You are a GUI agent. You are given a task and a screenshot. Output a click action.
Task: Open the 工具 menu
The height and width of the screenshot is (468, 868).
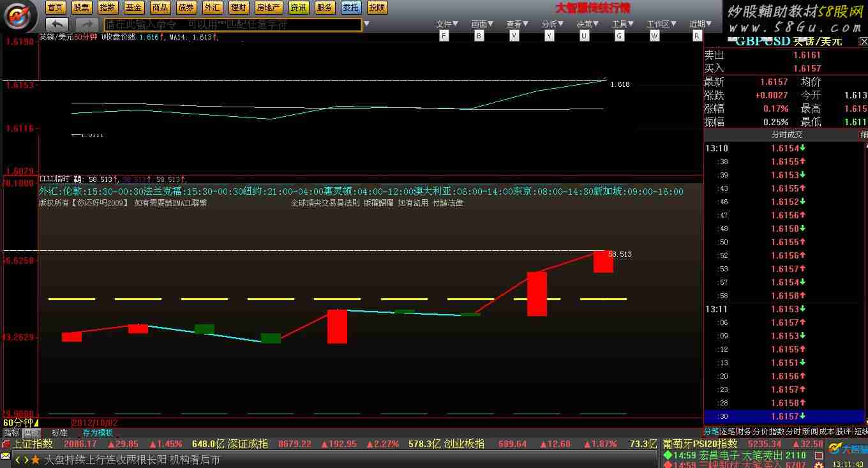coord(623,24)
